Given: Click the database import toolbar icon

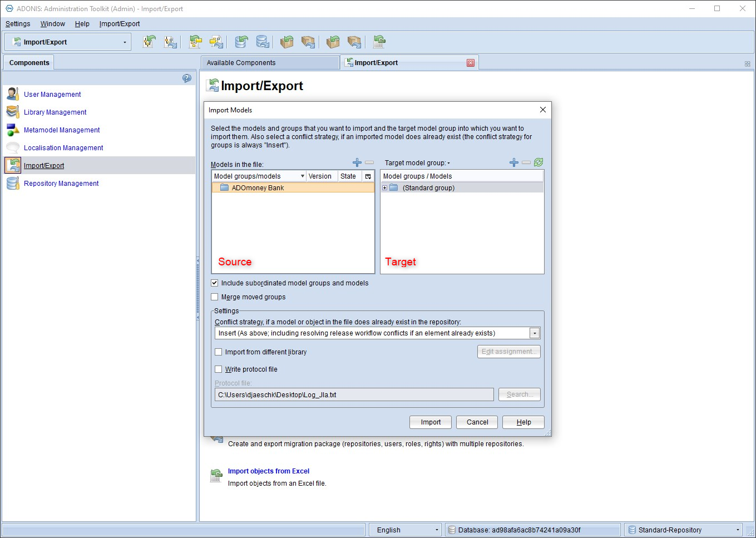Looking at the screenshot, I should click(241, 42).
